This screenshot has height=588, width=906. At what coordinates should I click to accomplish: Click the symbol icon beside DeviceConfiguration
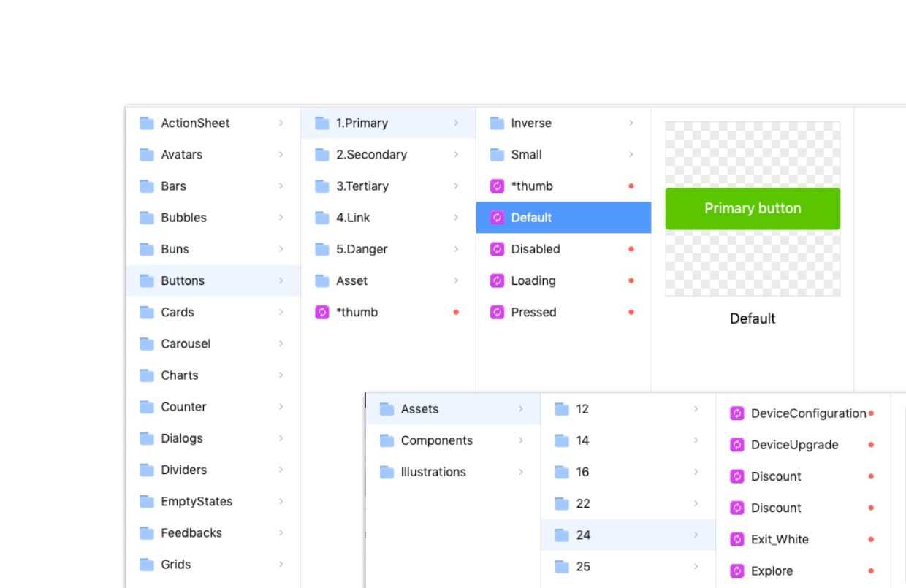(x=737, y=413)
